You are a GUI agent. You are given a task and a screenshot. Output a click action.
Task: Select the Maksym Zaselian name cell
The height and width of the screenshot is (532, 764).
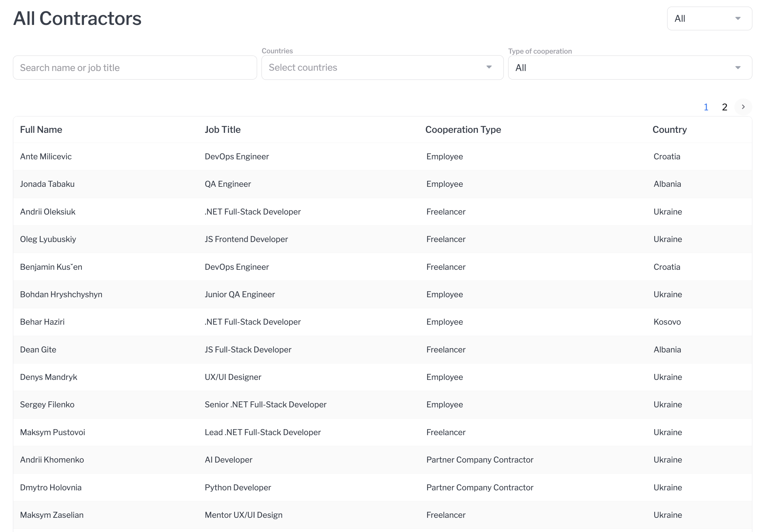(52, 515)
